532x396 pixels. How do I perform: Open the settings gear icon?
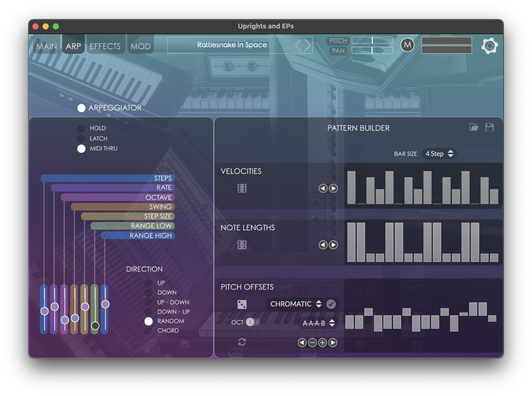coord(489,46)
